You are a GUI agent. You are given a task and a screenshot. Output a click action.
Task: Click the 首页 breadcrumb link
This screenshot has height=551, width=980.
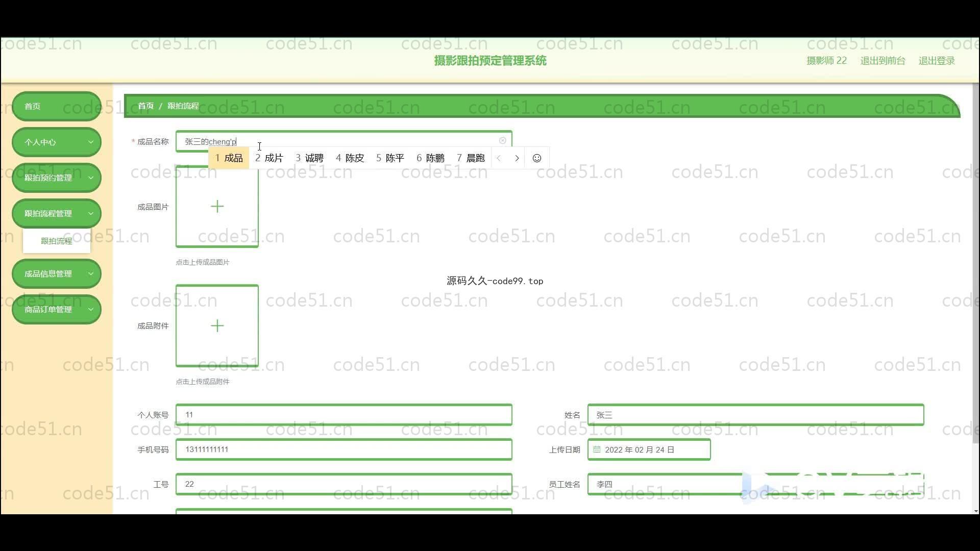click(x=145, y=106)
